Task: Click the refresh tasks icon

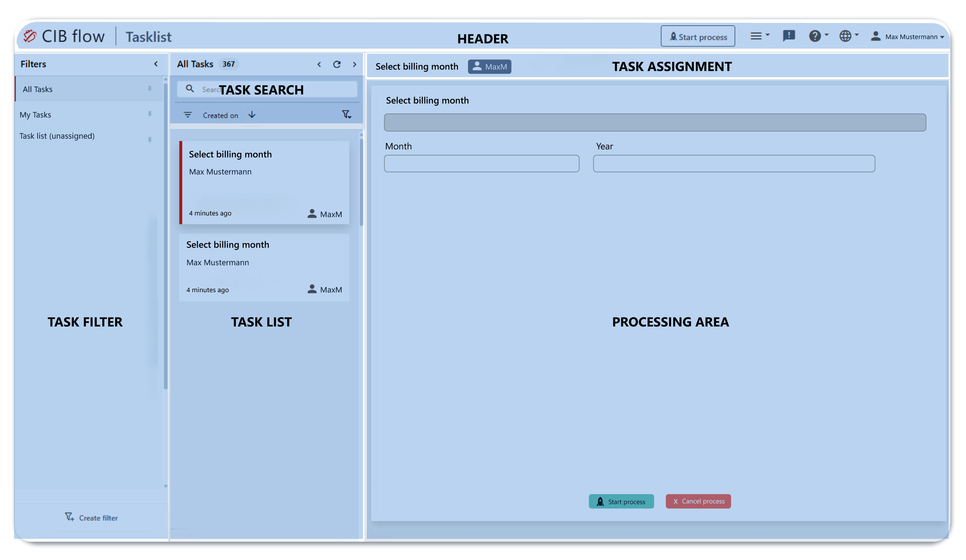Action: pos(337,64)
